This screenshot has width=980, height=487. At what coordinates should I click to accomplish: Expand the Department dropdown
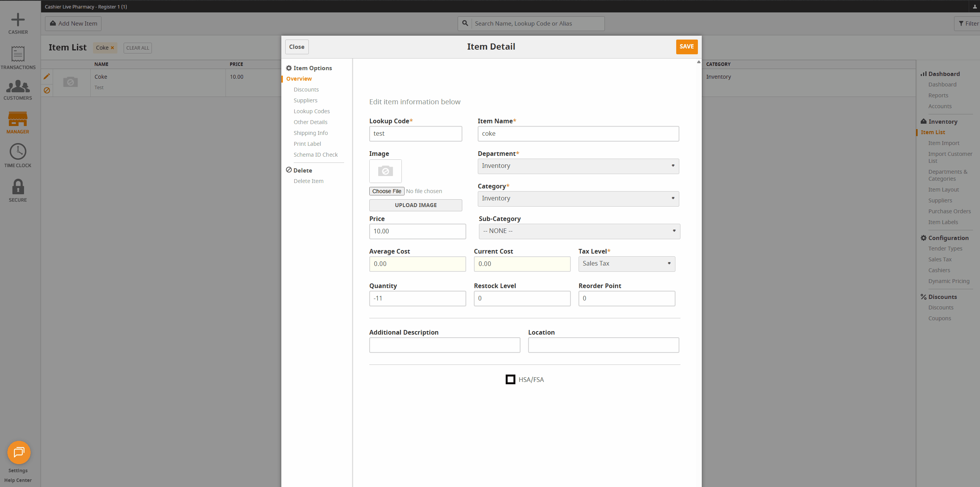[x=578, y=166]
